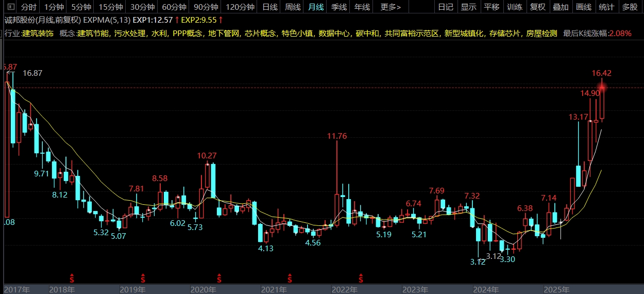Activate the 平移 pan tool
This screenshot has width=644, height=294.
[x=492, y=7]
